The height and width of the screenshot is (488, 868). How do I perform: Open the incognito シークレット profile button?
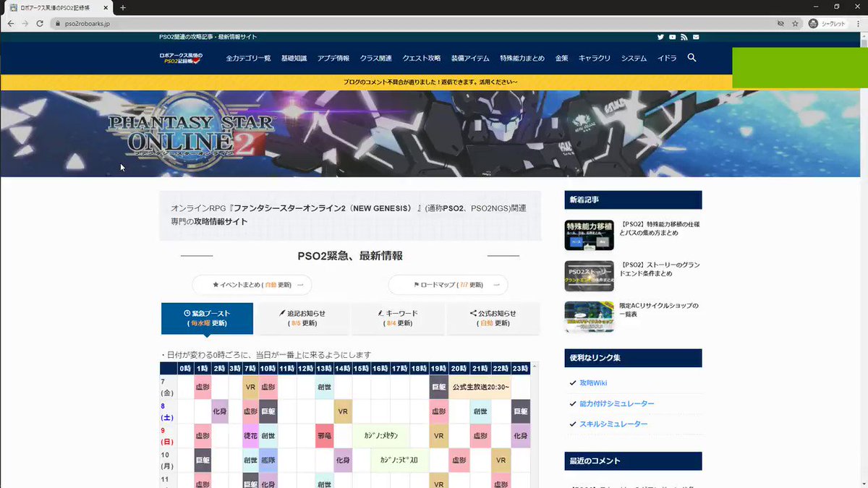tap(827, 23)
